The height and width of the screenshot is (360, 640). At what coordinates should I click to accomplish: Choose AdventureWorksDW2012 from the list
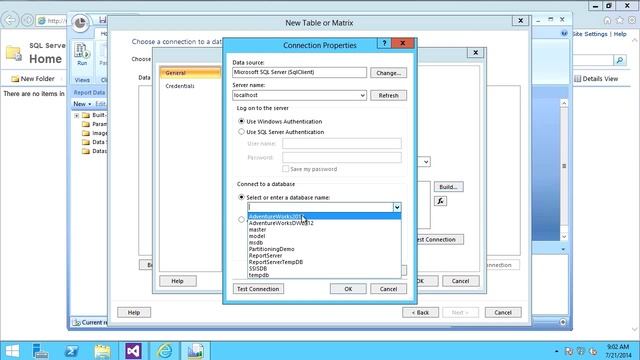click(x=324, y=223)
